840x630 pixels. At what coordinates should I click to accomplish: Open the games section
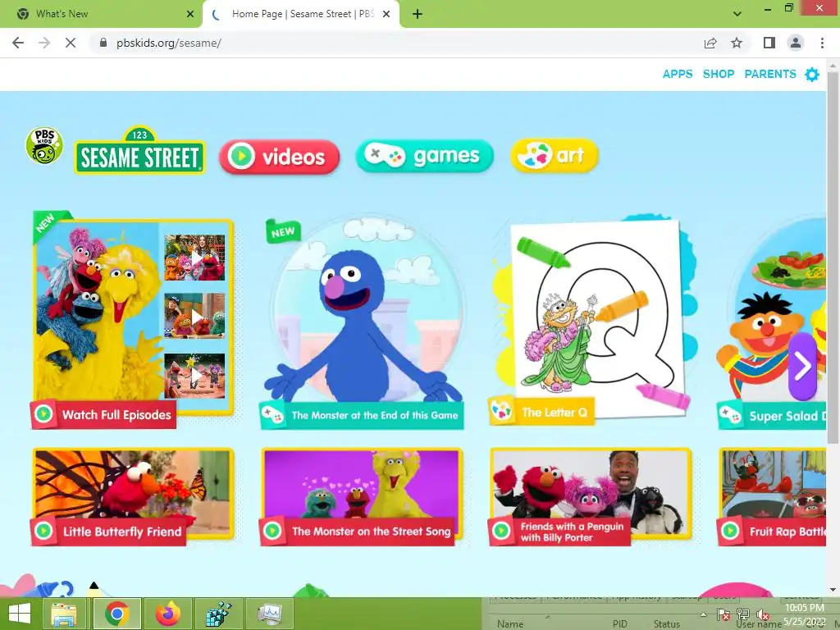tap(424, 156)
